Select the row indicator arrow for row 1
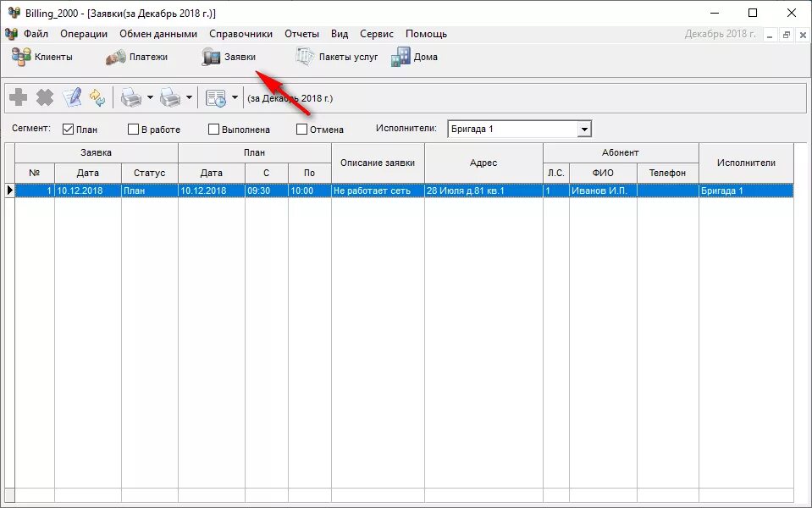The height and width of the screenshot is (508, 812). coord(10,190)
